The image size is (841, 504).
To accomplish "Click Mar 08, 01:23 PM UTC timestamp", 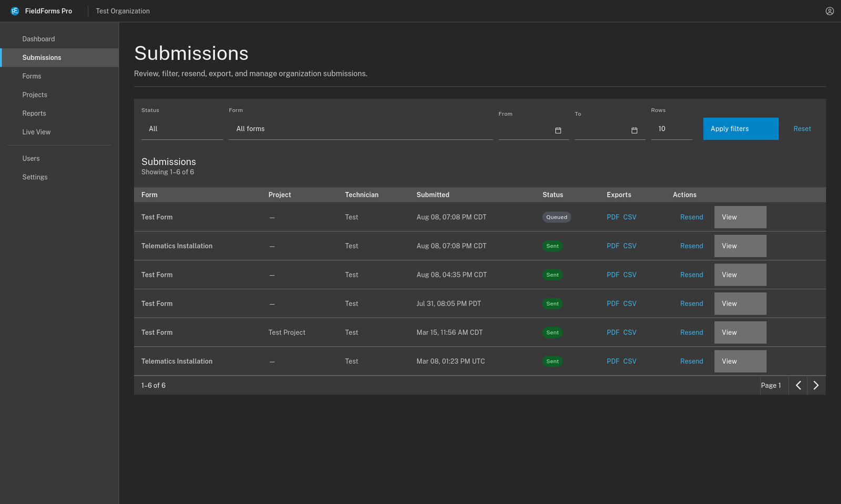I will pyautogui.click(x=450, y=362).
